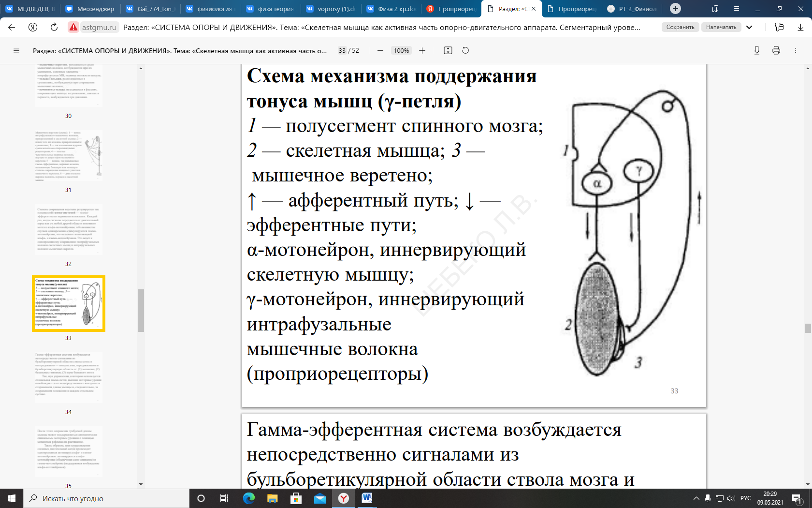Screen dimensions: 812x508
Task: Open the volume icon in tray
Action: click(731, 498)
